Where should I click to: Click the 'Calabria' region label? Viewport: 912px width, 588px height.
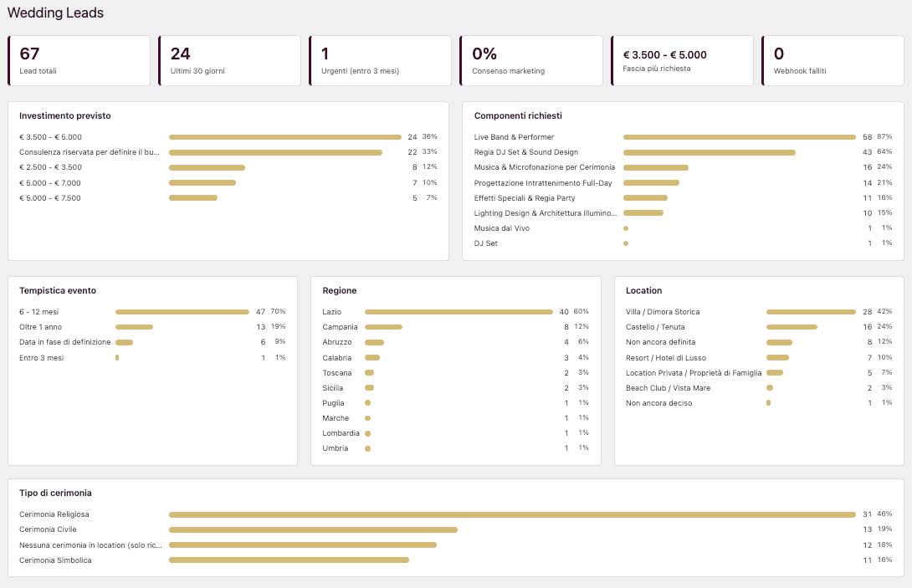click(337, 358)
